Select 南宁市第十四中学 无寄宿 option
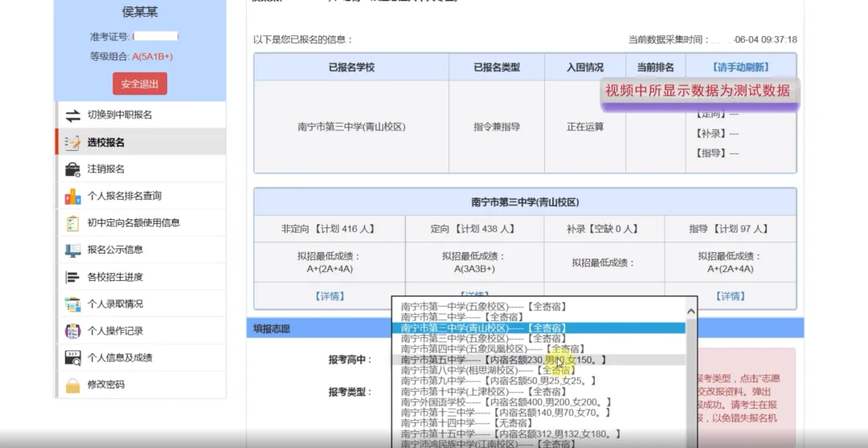Viewport: 868px width, 448px height. (538, 424)
